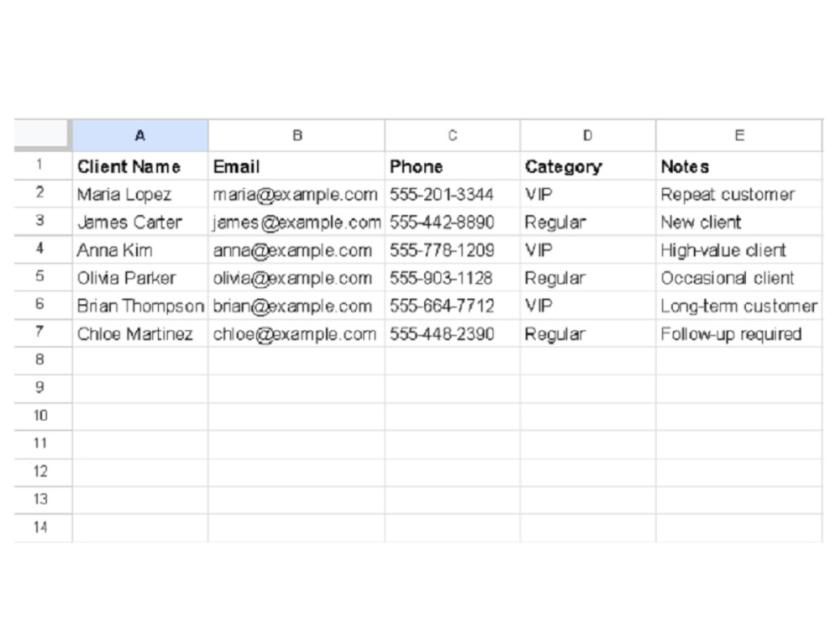Click the Chloe Martinez cell
The image size is (840, 630).
point(139,333)
